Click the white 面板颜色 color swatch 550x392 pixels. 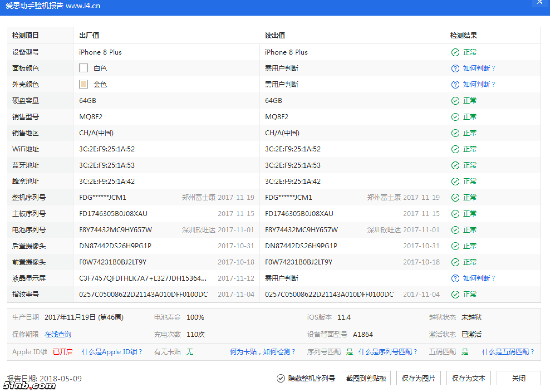coord(84,68)
